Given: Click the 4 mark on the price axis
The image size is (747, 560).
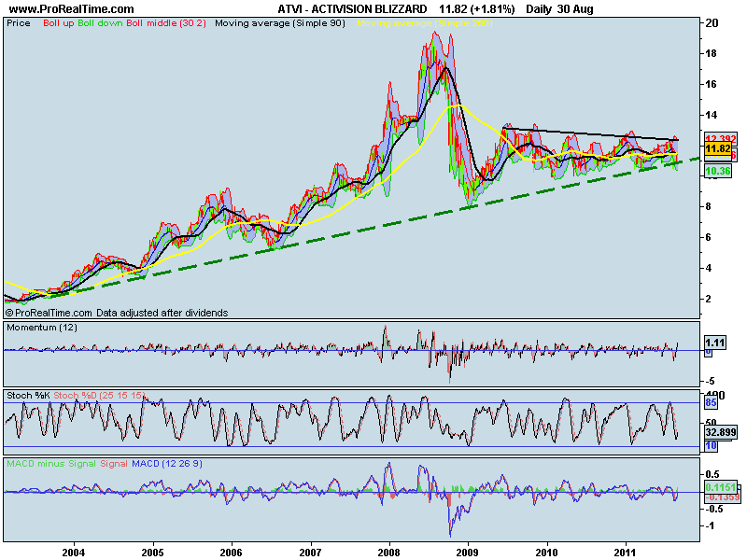Looking at the screenshot, I should 708,268.
